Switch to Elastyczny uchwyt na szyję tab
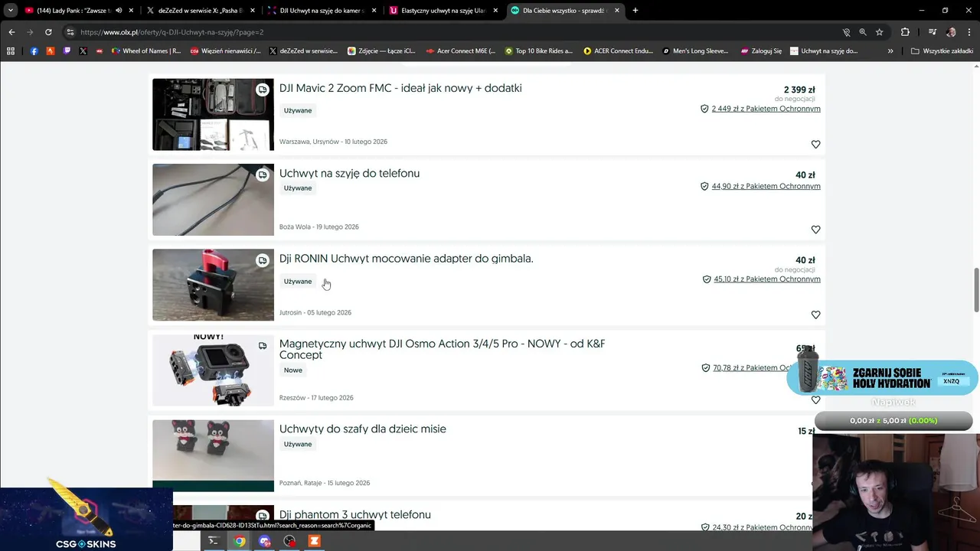 point(443,11)
